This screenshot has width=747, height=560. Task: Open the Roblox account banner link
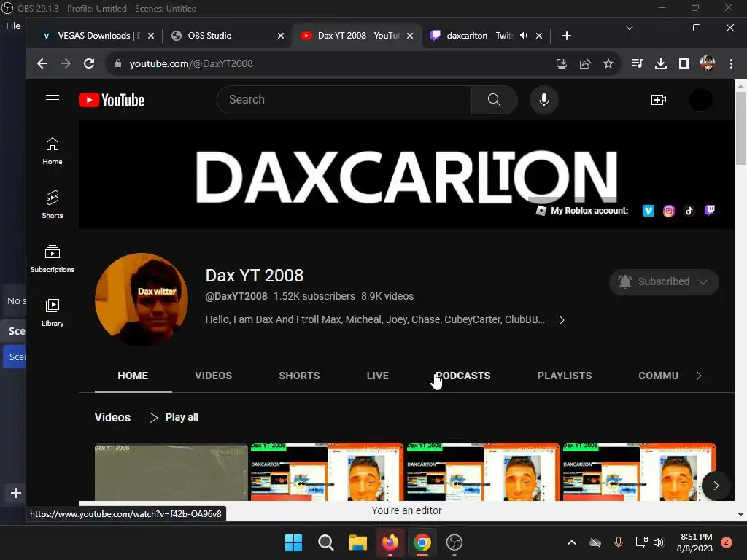tap(581, 211)
